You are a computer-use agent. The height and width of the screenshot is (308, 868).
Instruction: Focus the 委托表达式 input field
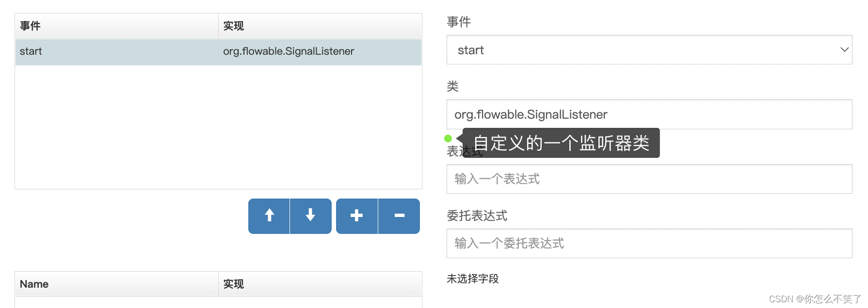(649, 244)
